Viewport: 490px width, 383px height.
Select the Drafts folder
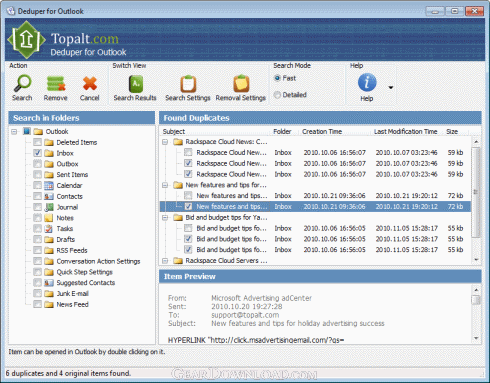[66, 239]
